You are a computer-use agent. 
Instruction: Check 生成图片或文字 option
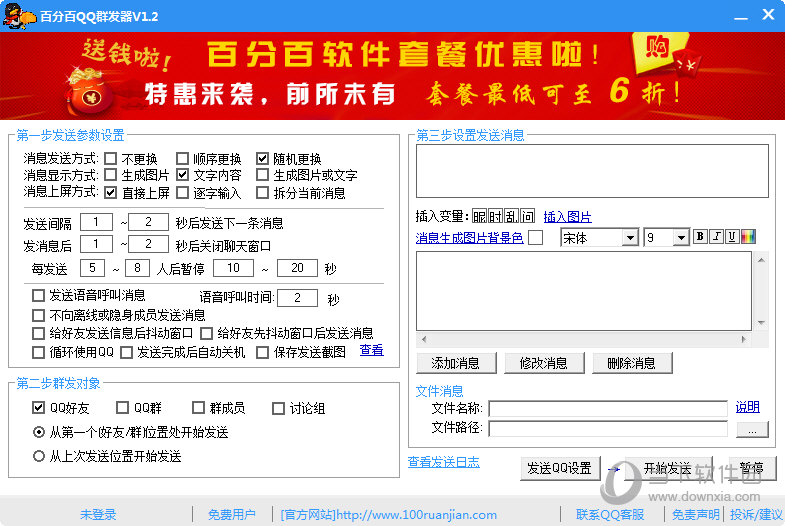[262, 175]
